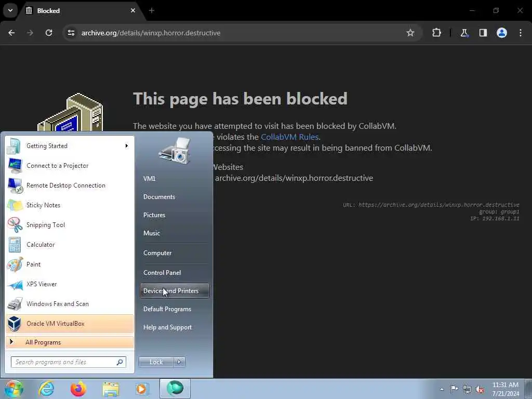Click the Action Center flag tray icon

(x=454, y=389)
